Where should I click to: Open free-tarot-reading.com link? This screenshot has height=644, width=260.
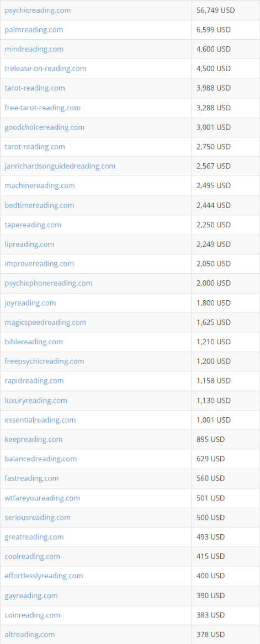[43, 108]
